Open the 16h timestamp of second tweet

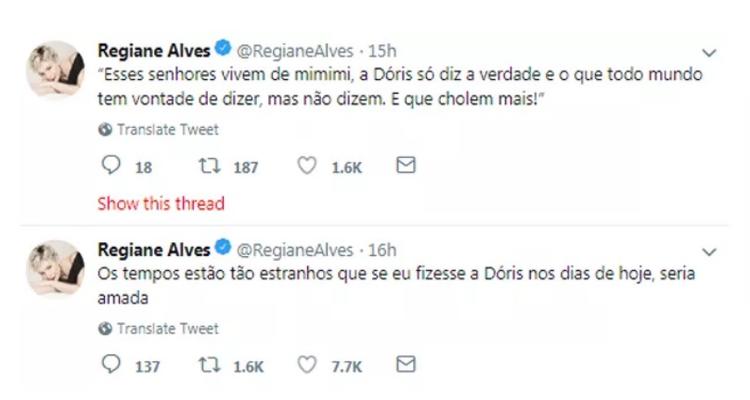coord(384,247)
